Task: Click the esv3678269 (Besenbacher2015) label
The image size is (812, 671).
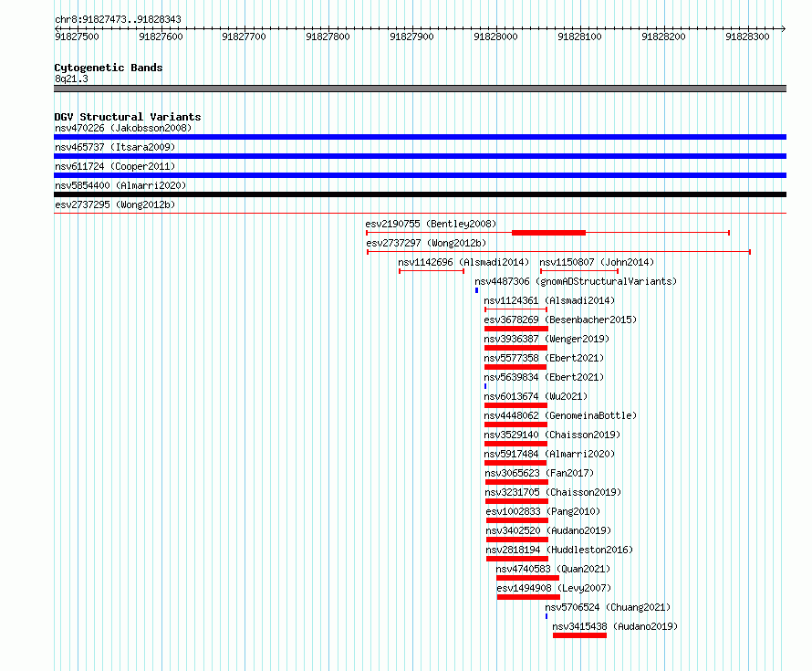Action: 560,320
